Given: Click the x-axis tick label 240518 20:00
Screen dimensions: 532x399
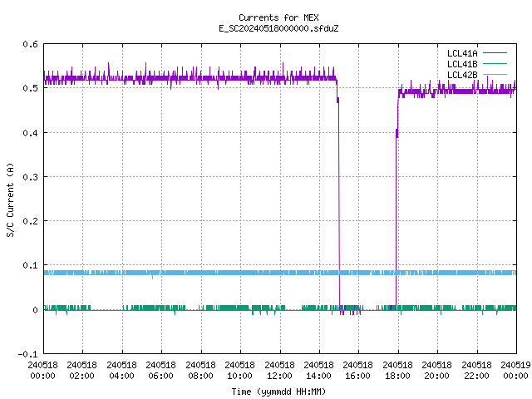Looking at the screenshot, I should coord(436,371).
